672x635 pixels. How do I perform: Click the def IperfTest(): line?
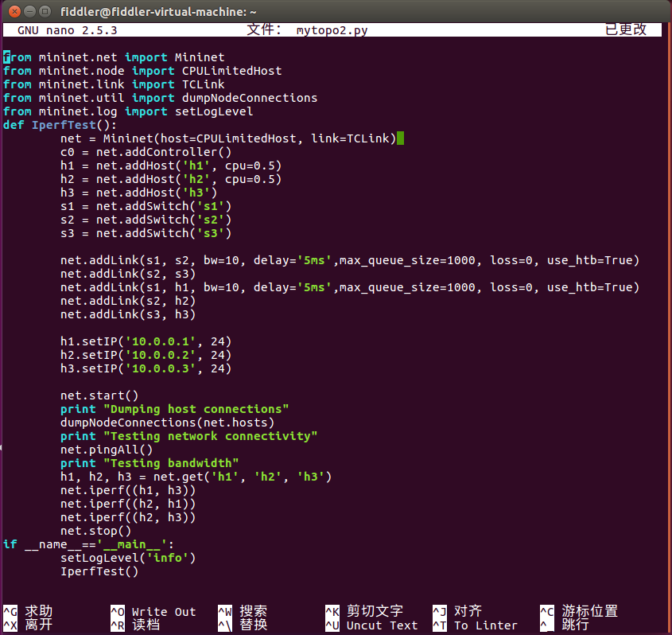click(60, 125)
